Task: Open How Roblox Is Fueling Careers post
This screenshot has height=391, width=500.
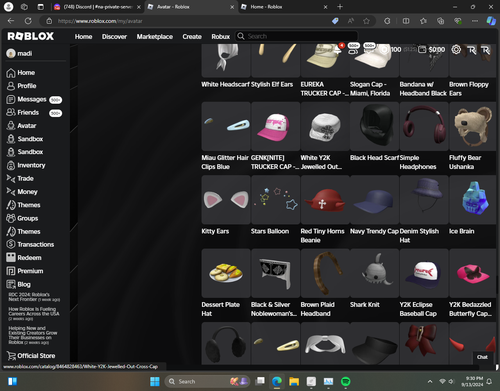Action: pos(34,314)
